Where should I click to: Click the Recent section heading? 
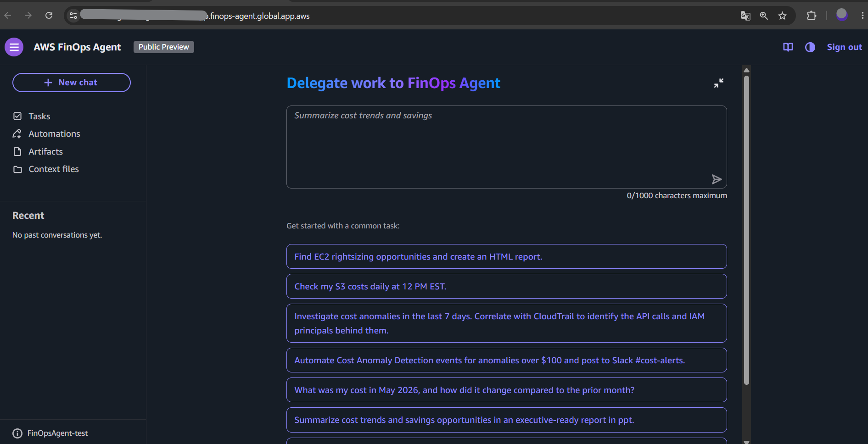pyautogui.click(x=28, y=216)
